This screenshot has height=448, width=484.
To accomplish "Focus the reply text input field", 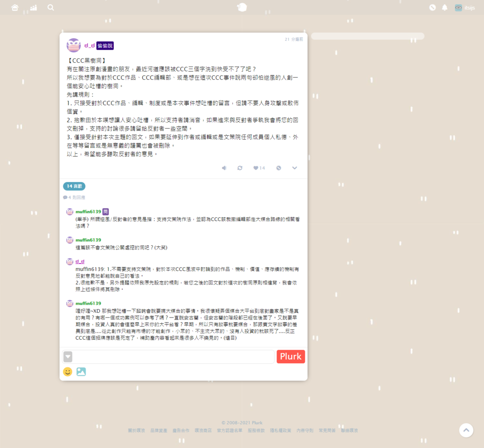I will (173, 357).
